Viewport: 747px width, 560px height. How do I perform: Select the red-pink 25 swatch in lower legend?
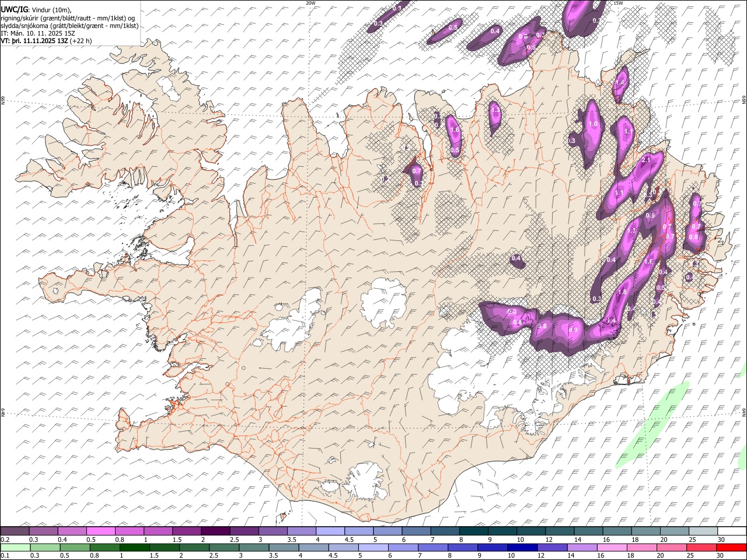tap(702, 547)
